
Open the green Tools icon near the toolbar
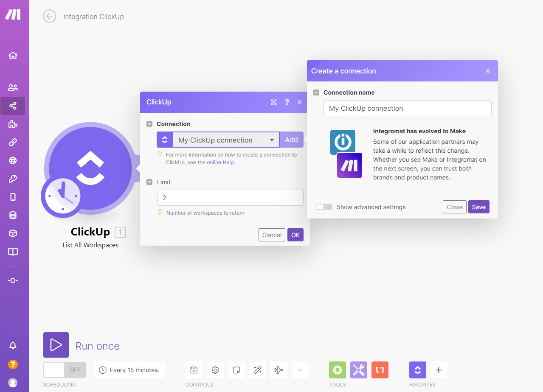[x=337, y=370]
